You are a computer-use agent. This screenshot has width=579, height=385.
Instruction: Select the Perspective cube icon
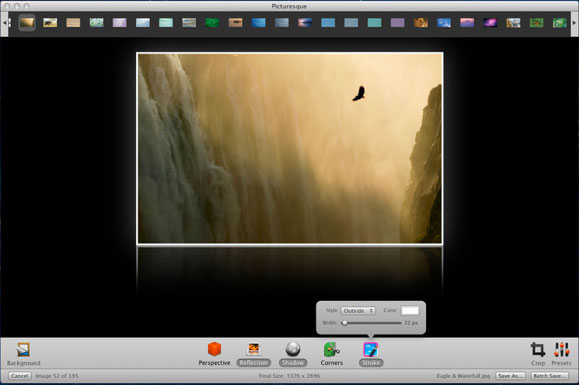pos(214,349)
